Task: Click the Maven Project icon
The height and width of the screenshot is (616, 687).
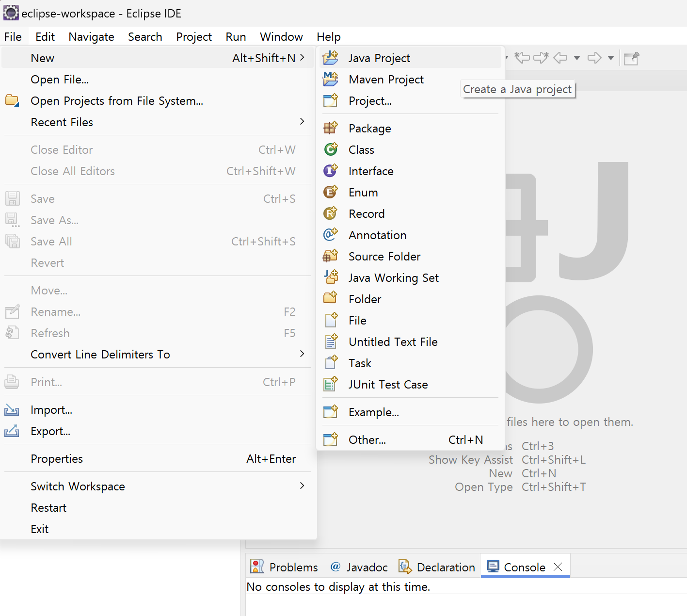Action: click(331, 79)
